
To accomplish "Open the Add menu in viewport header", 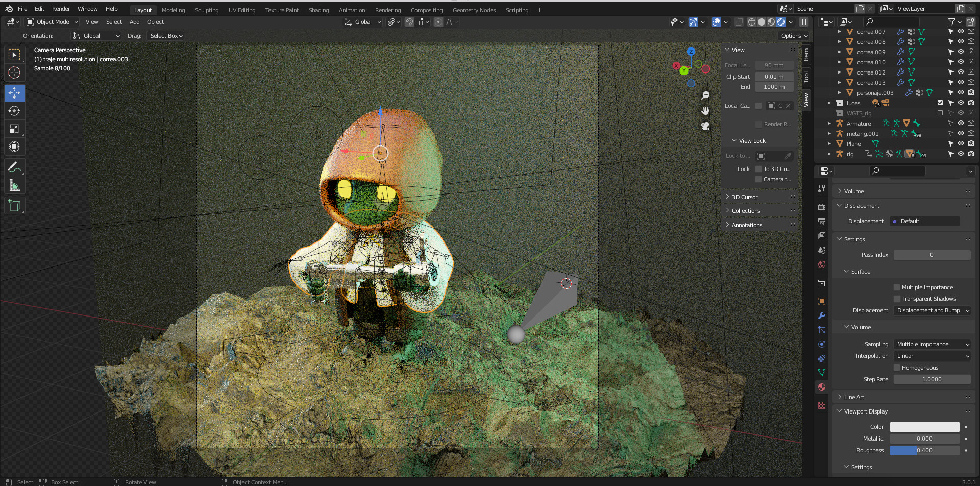I will (x=134, y=22).
